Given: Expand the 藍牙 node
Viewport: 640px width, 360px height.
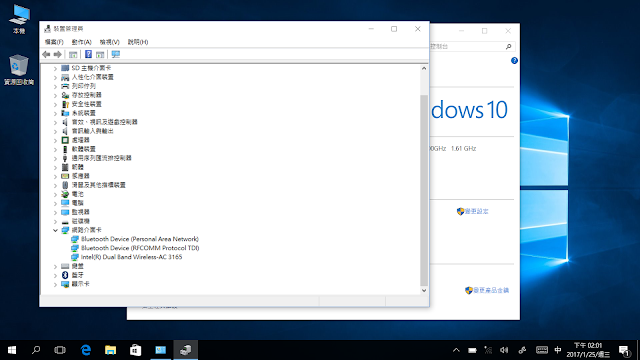Looking at the screenshot, I should pyautogui.click(x=55, y=276).
